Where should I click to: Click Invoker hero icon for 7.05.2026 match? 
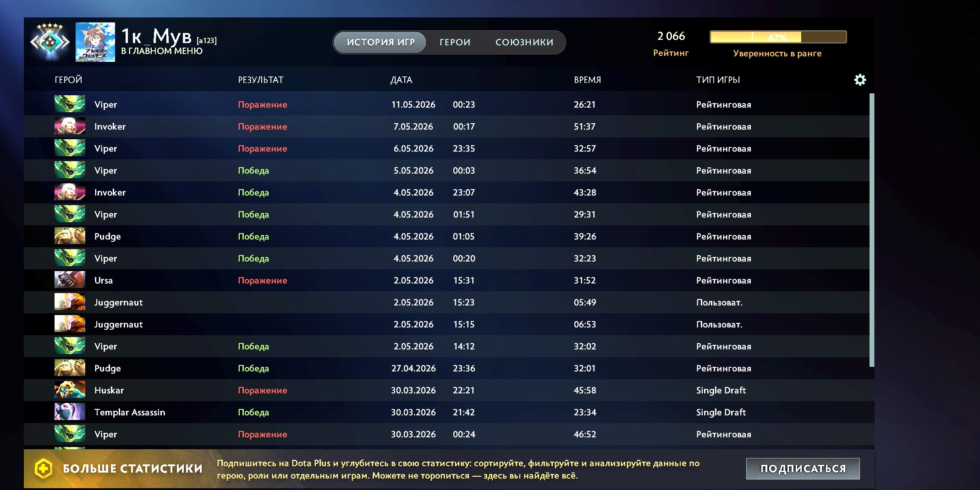coord(70,126)
